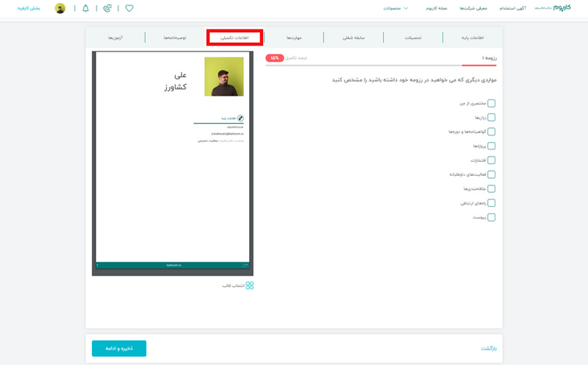
Task: Check the مختصری از من box
Action: click(491, 103)
